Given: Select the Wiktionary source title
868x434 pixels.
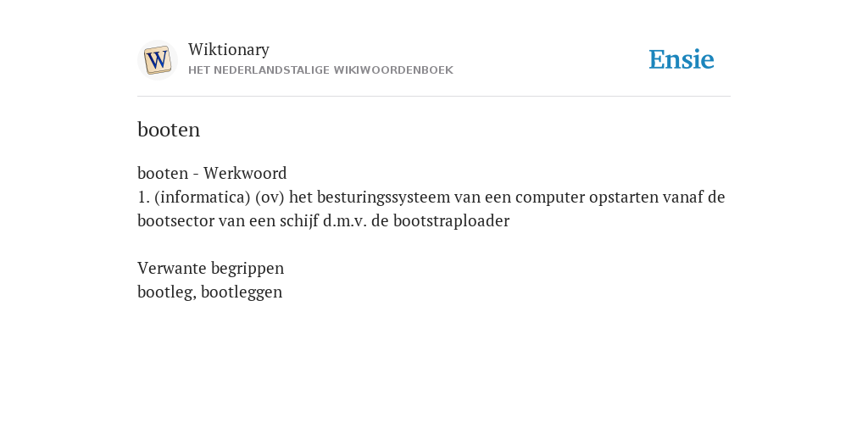Looking at the screenshot, I should 229,49.
